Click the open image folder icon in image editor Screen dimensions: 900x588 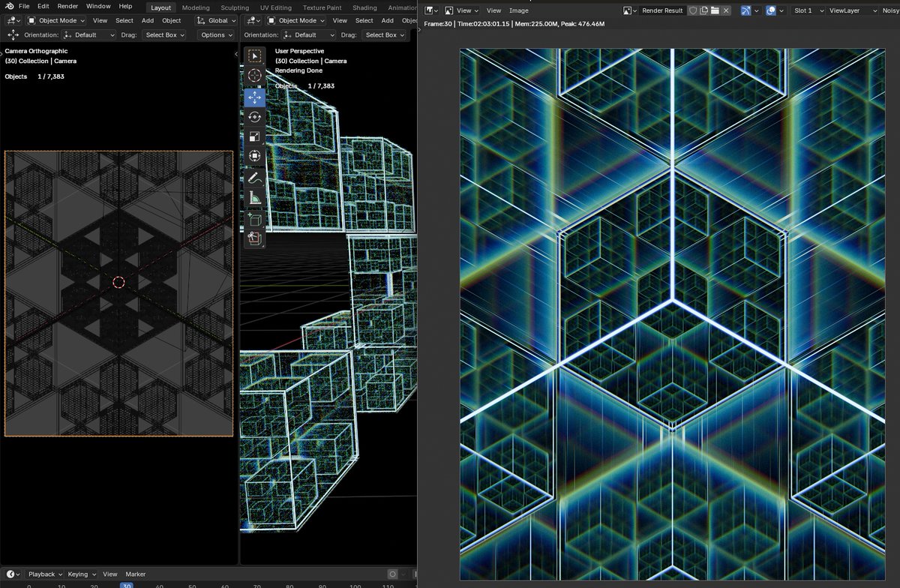[715, 10]
